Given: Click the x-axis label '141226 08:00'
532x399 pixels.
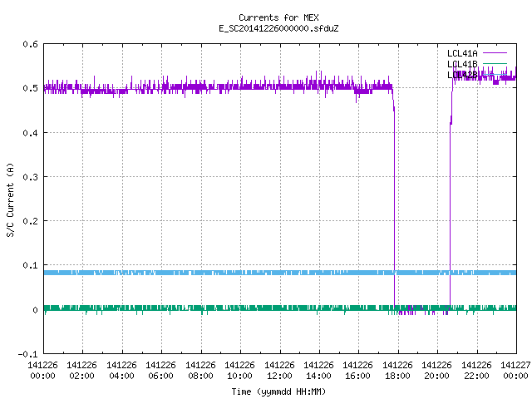Looking at the screenshot, I should point(200,370).
